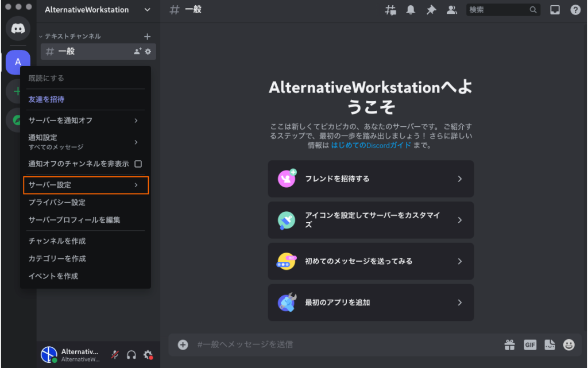Open the GIF picker
This screenshot has width=588, height=368.
coord(529,344)
